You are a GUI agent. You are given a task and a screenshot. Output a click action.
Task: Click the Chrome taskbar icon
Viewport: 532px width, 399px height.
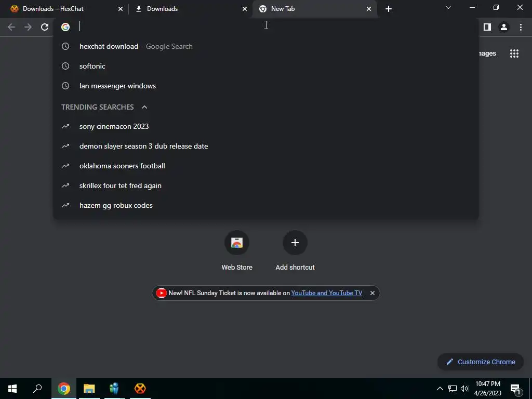tap(64, 389)
